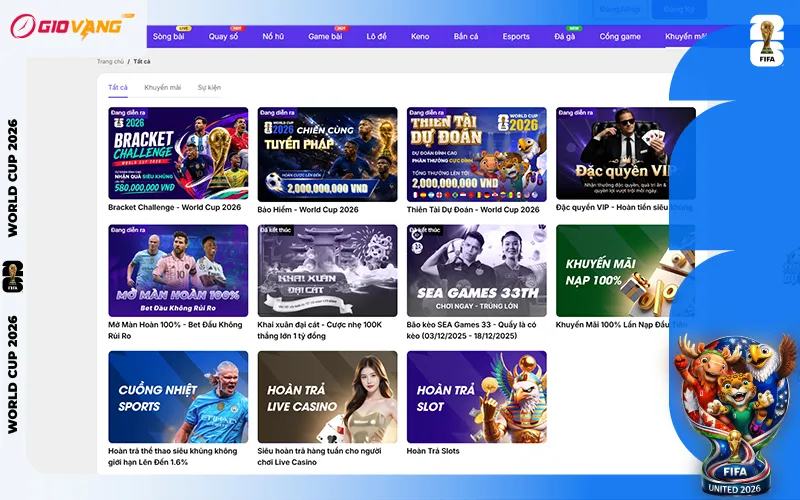Open the Đá gà menu
Screen dimensions: 800x500
point(564,37)
